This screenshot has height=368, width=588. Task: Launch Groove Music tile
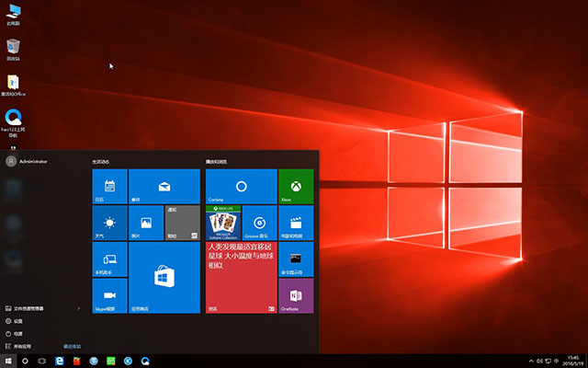point(259,223)
